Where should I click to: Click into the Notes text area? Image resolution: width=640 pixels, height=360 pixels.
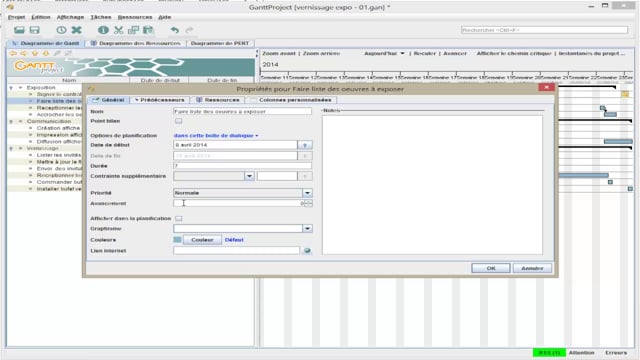433,185
